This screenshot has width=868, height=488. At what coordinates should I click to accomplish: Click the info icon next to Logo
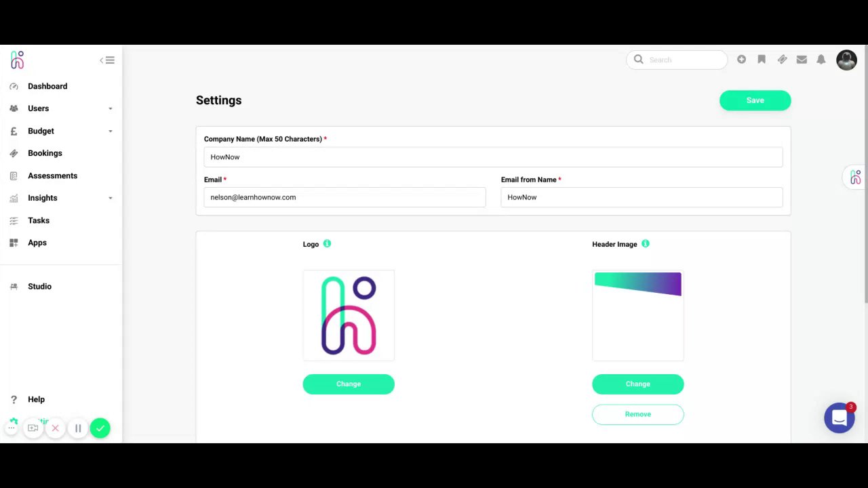(327, 243)
